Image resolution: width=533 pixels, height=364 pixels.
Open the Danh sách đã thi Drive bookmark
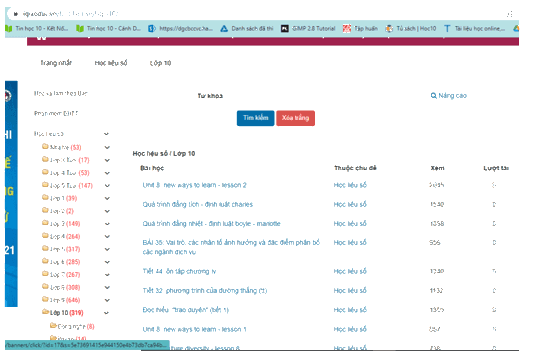tap(247, 29)
